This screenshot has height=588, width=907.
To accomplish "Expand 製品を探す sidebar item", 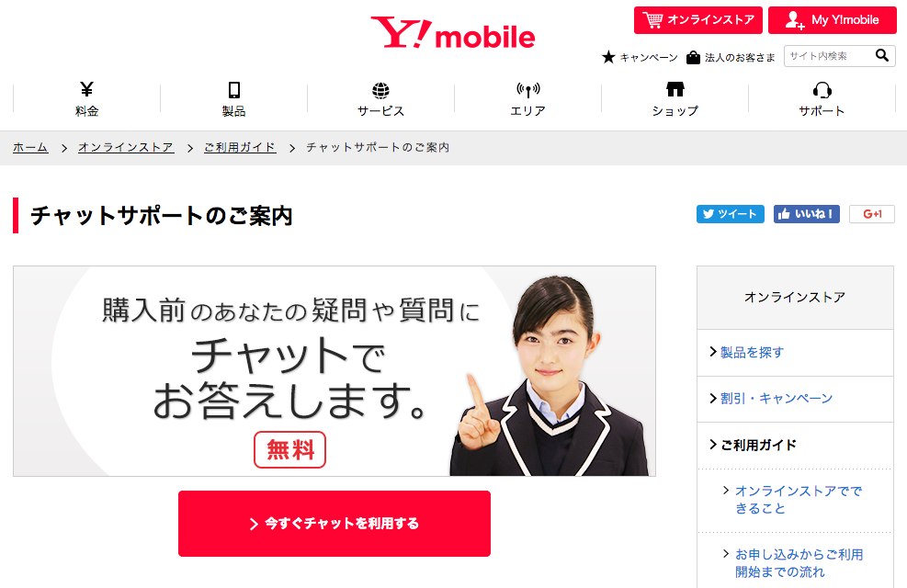I will [x=796, y=352].
